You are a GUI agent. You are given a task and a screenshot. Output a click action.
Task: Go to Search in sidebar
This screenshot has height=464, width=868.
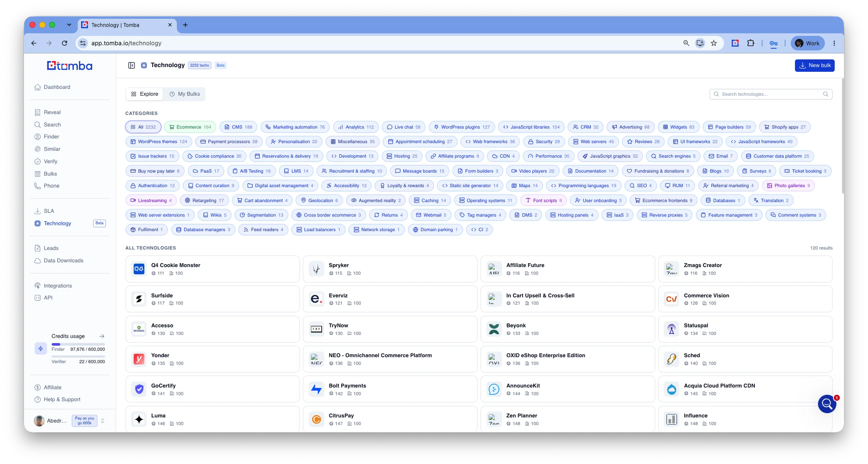[52, 125]
